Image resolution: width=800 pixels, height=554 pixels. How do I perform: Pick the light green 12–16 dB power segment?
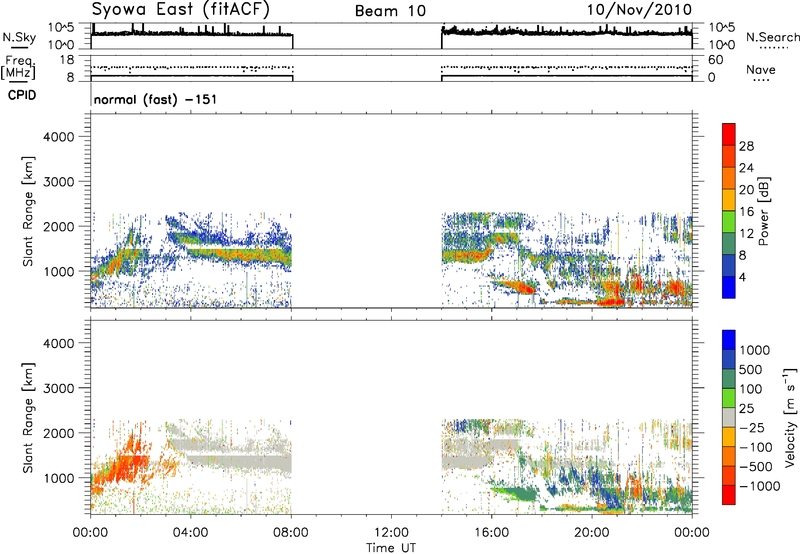click(x=729, y=221)
